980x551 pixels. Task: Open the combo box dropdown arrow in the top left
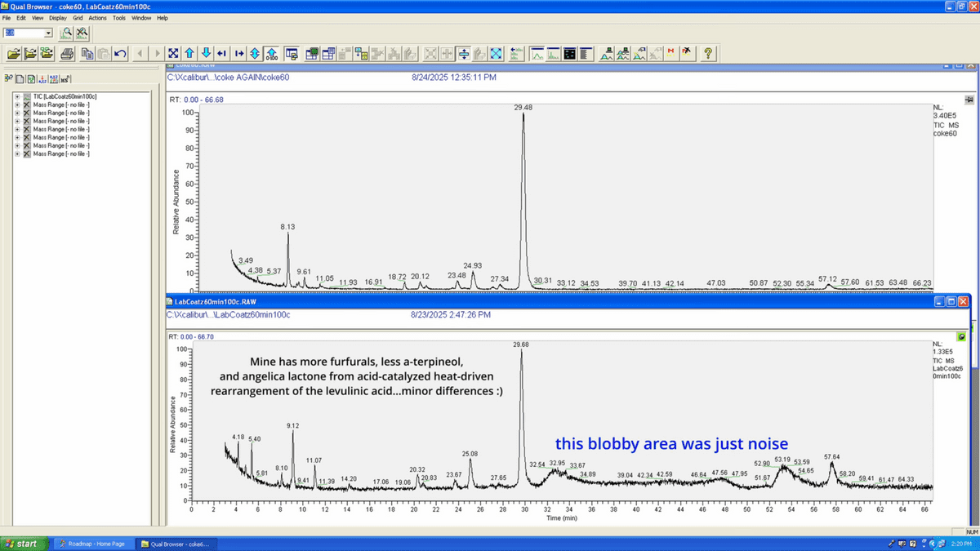click(48, 33)
